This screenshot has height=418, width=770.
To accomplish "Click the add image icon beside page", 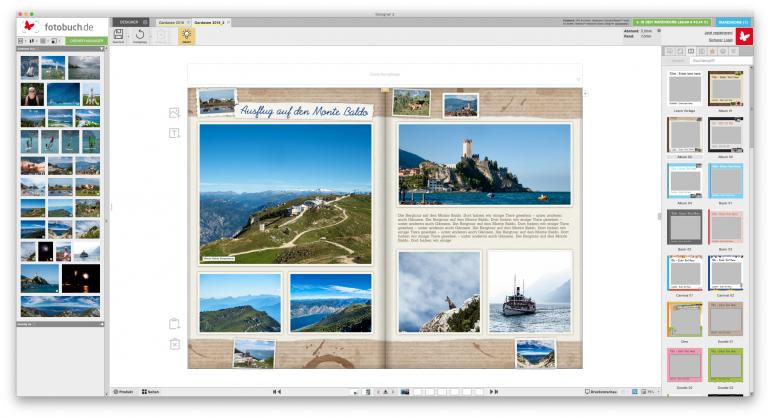I will coord(174,113).
